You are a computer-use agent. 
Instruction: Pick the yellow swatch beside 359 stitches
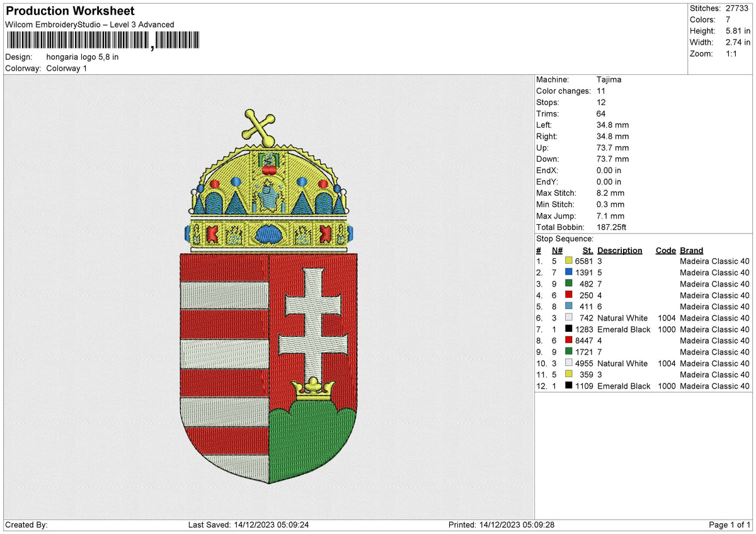point(569,375)
